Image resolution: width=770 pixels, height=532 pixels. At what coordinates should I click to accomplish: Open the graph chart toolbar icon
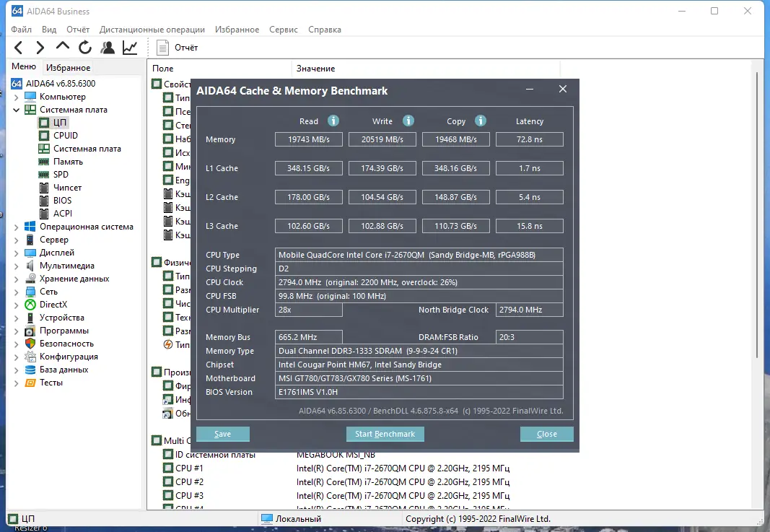[x=130, y=48]
